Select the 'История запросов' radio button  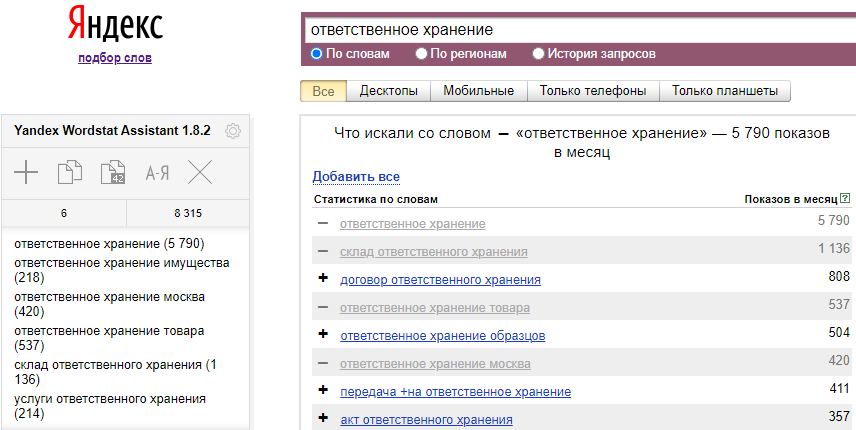pos(538,53)
